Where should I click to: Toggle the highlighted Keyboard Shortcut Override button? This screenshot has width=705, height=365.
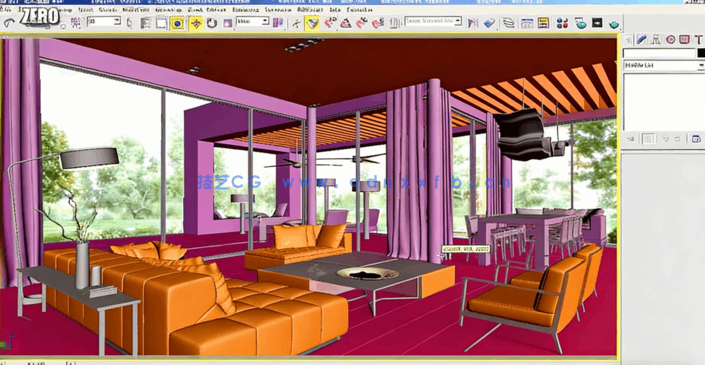click(312, 23)
